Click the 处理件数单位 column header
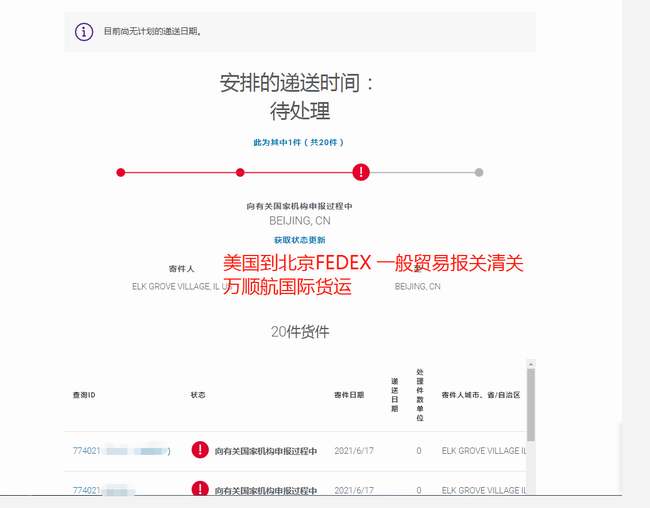This screenshot has height=508, width=650. 420,395
